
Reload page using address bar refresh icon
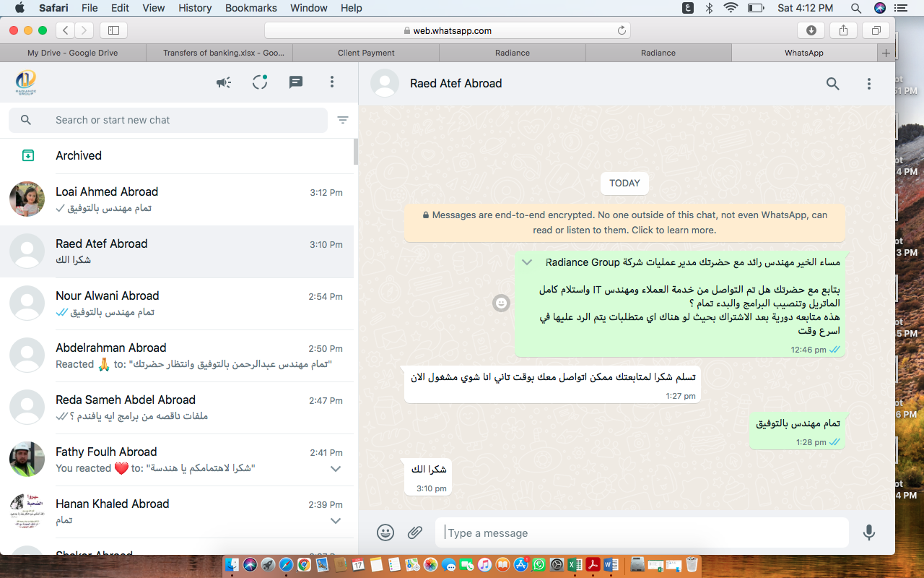[622, 30]
